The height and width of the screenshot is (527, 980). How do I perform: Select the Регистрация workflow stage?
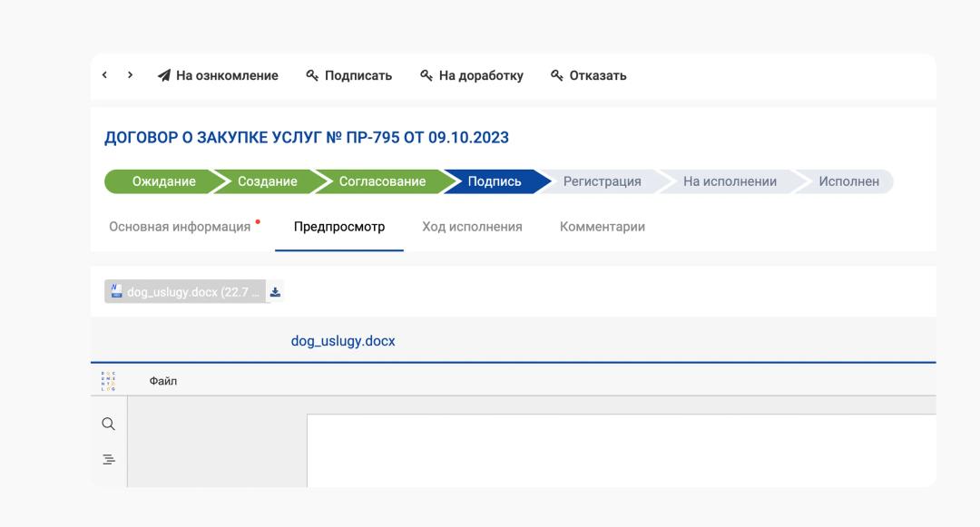point(602,181)
